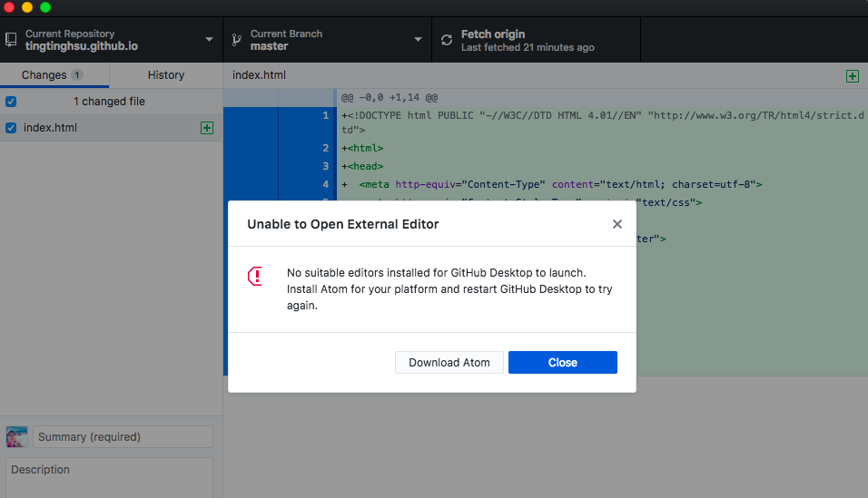The image size is (868, 498).
Task: Uncheck the index.html file checkbox
Action: pos(11,128)
